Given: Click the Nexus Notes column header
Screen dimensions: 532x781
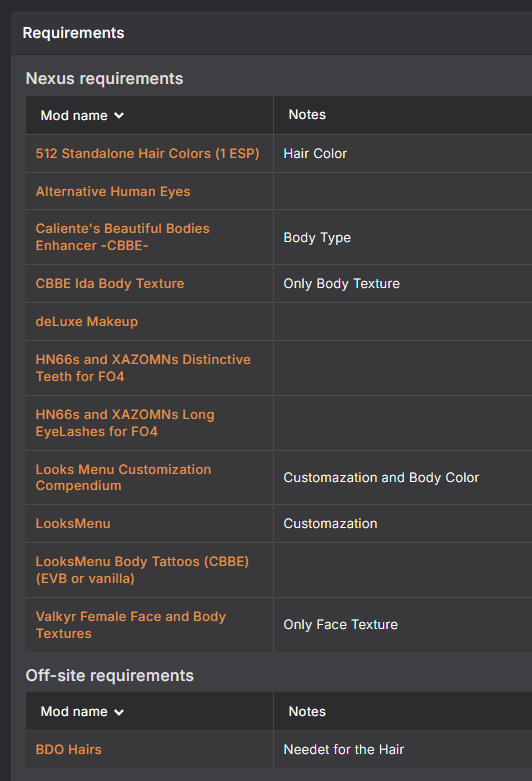Looking at the screenshot, I should point(307,115).
